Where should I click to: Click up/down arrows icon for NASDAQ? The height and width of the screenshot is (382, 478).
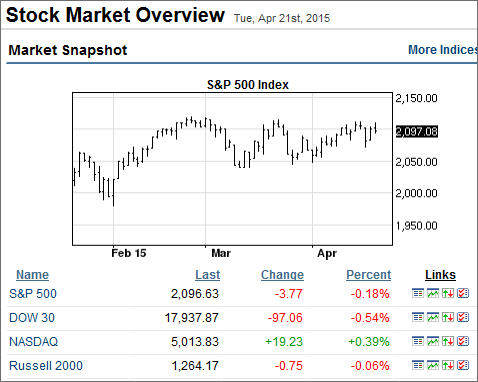click(x=448, y=341)
